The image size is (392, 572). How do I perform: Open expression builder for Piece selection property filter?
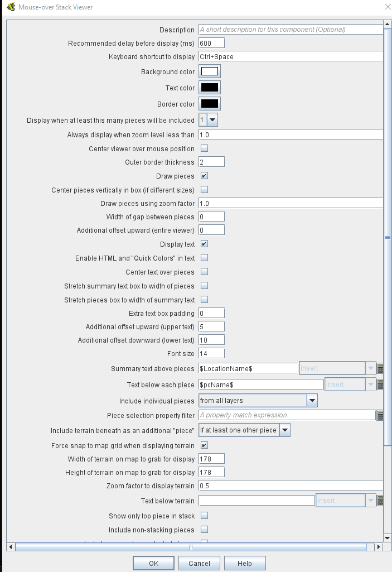(x=380, y=415)
